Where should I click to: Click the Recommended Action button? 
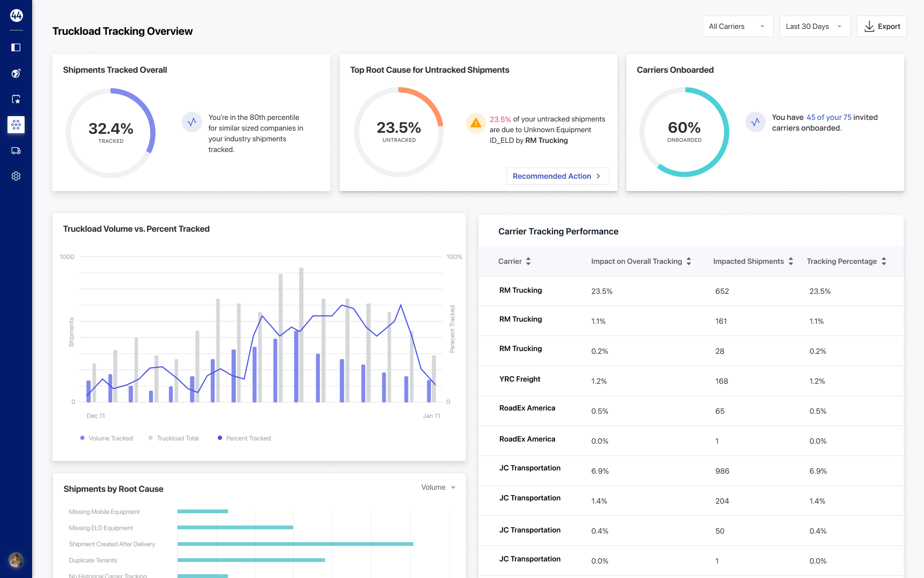click(557, 176)
